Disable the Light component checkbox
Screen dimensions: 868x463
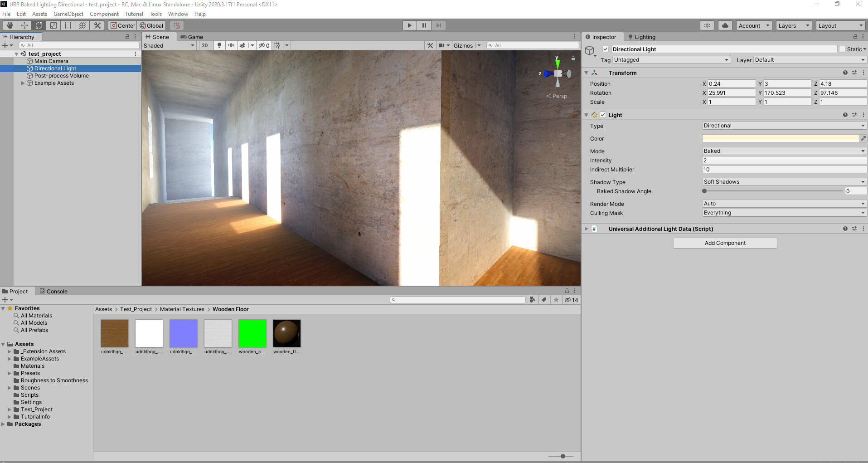click(x=603, y=115)
